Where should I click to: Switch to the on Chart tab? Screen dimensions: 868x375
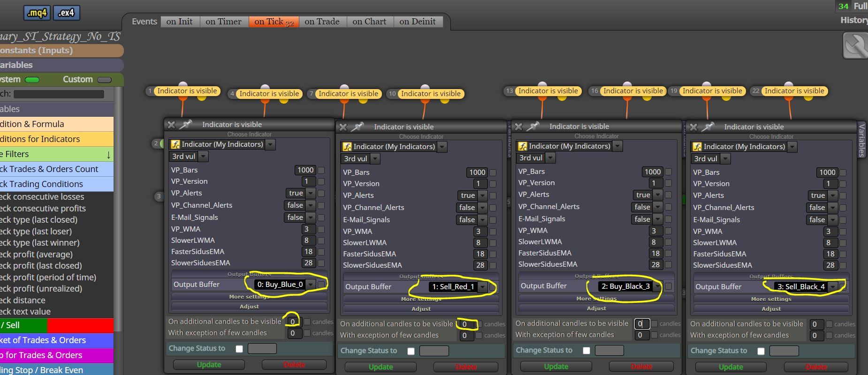click(370, 22)
